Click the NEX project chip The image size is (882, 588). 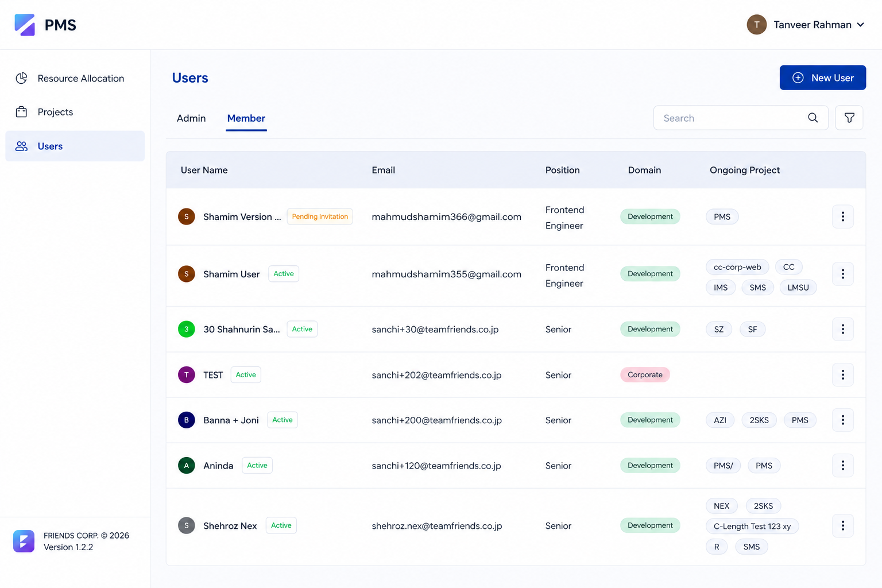[721, 506]
